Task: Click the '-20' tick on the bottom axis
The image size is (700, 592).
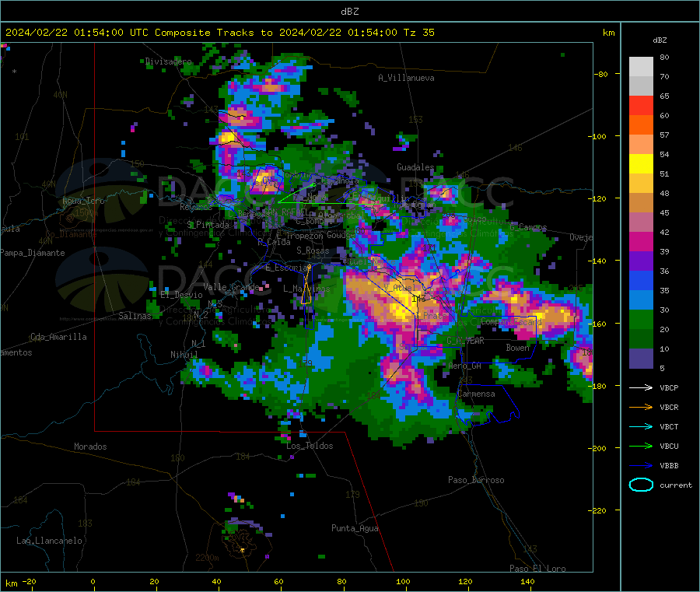Action: [x=30, y=581]
